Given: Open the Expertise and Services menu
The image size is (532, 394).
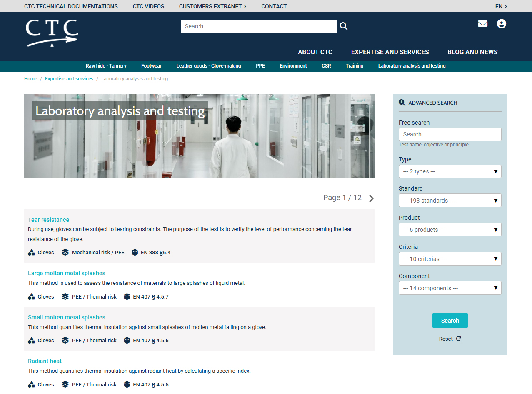Looking at the screenshot, I should [x=390, y=52].
